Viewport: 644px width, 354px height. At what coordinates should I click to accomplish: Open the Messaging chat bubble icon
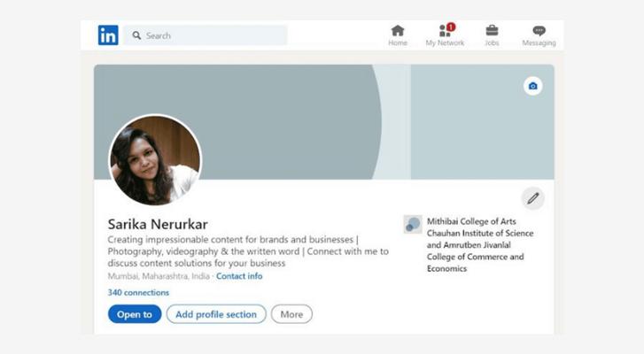pos(539,31)
